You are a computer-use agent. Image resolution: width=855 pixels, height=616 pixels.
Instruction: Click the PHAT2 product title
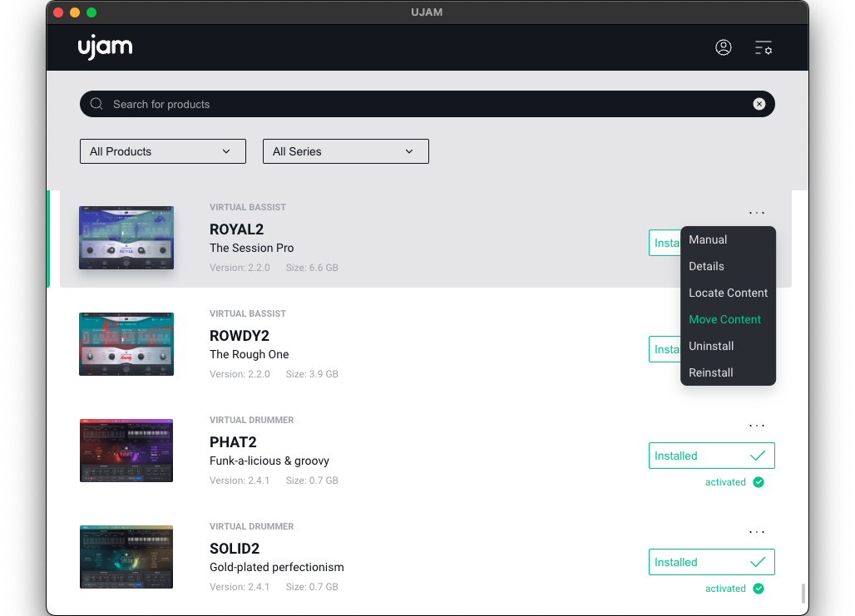pyautogui.click(x=233, y=441)
